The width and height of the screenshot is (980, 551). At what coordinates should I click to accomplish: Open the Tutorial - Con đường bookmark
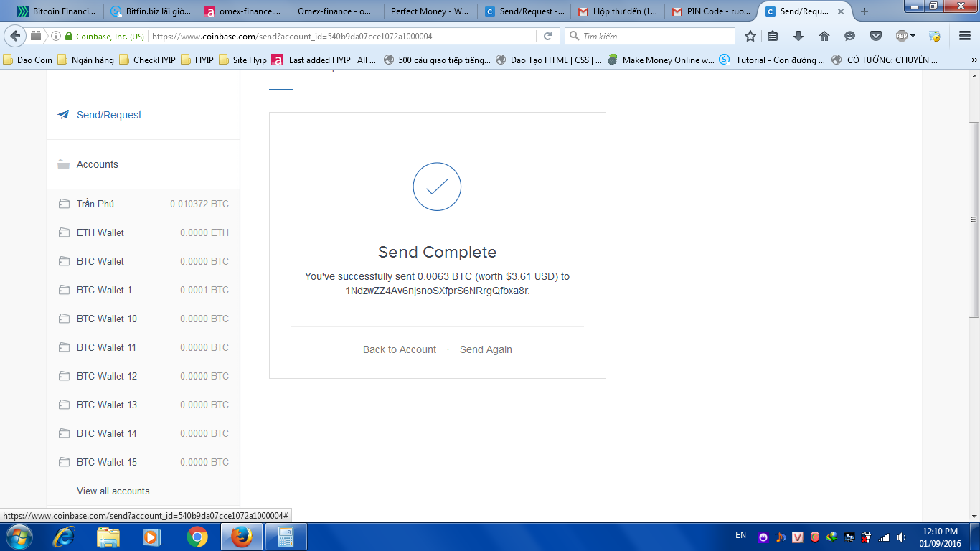pyautogui.click(x=773, y=60)
